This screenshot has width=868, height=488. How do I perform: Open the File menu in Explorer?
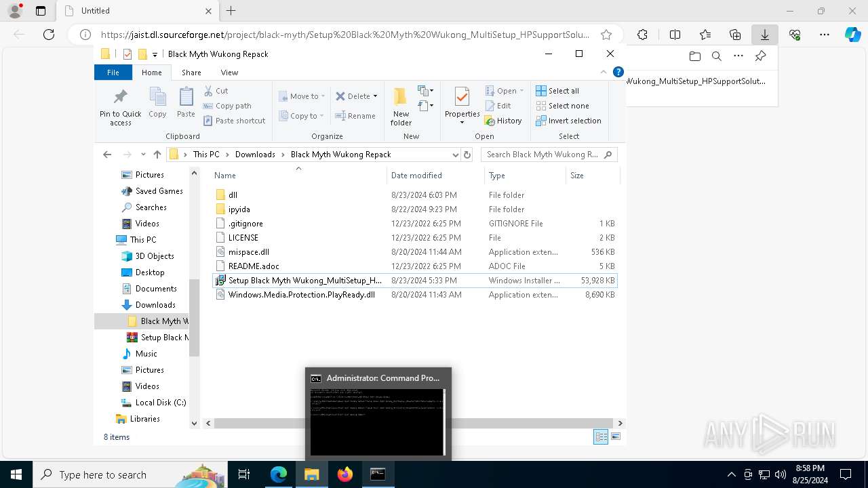coord(113,73)
